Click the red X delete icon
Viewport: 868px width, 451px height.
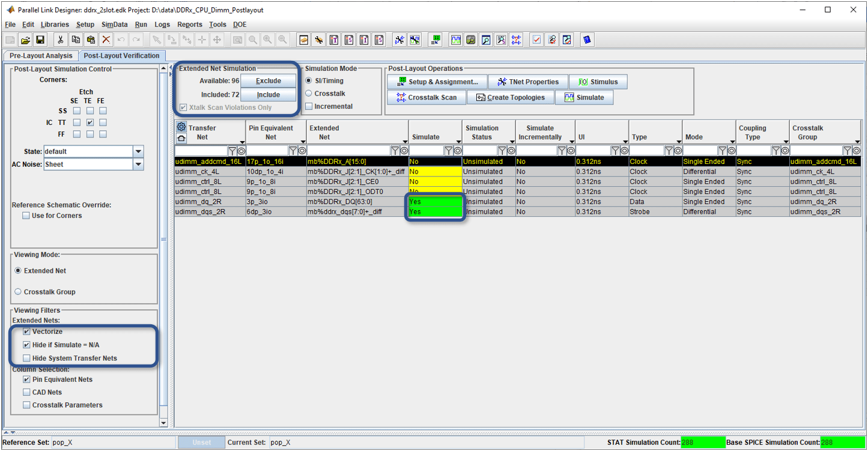(106, 40)
